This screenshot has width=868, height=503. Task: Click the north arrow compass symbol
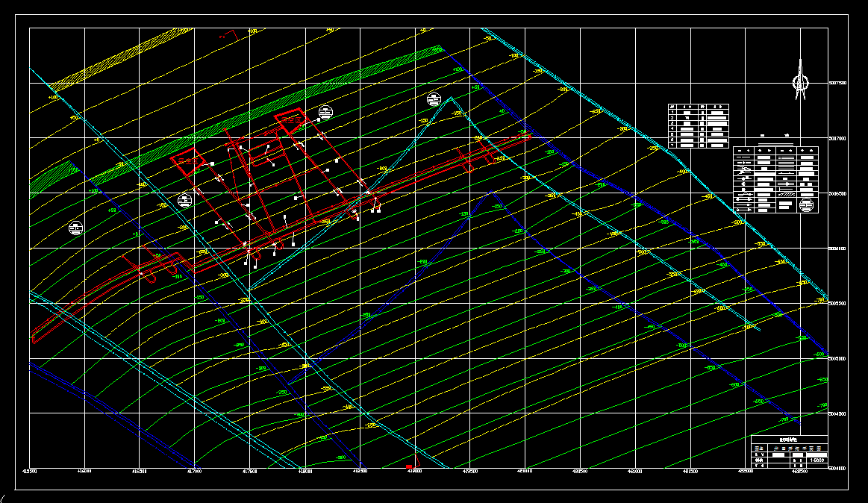click(x=800, y=81)
